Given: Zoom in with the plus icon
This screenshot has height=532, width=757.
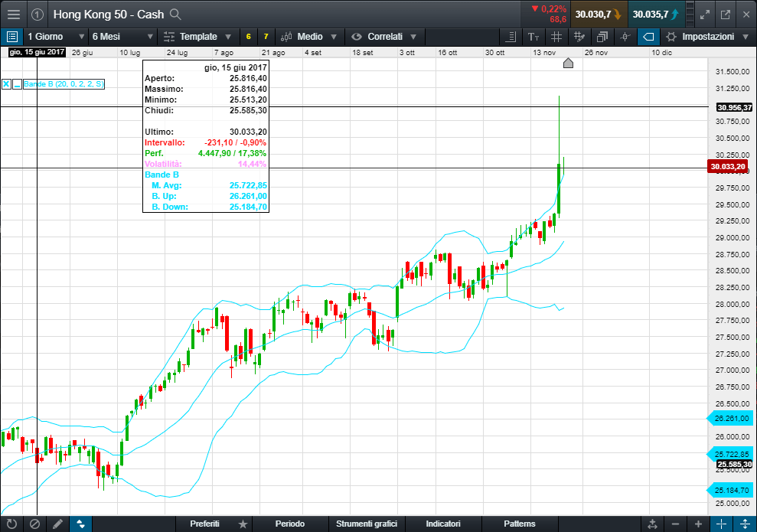Looking at the screenshot, I should (698, 524).
